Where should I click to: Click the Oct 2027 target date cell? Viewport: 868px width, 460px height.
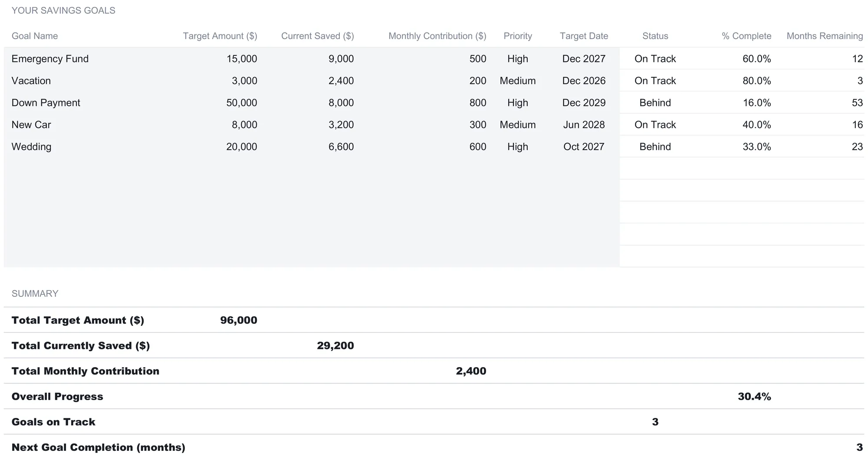click(x=584, y=147)
